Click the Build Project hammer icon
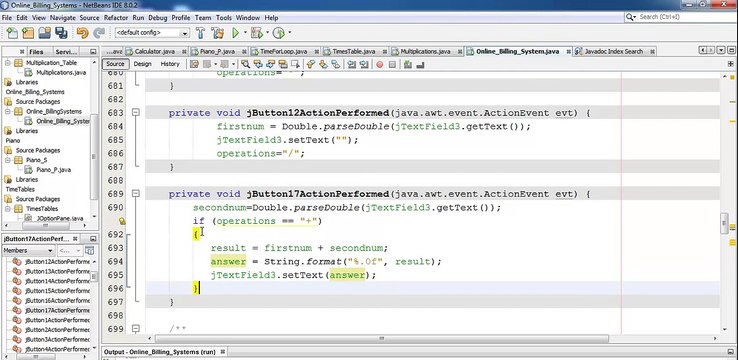This screenshot has width=738, height=360. [x=200, y=33]
